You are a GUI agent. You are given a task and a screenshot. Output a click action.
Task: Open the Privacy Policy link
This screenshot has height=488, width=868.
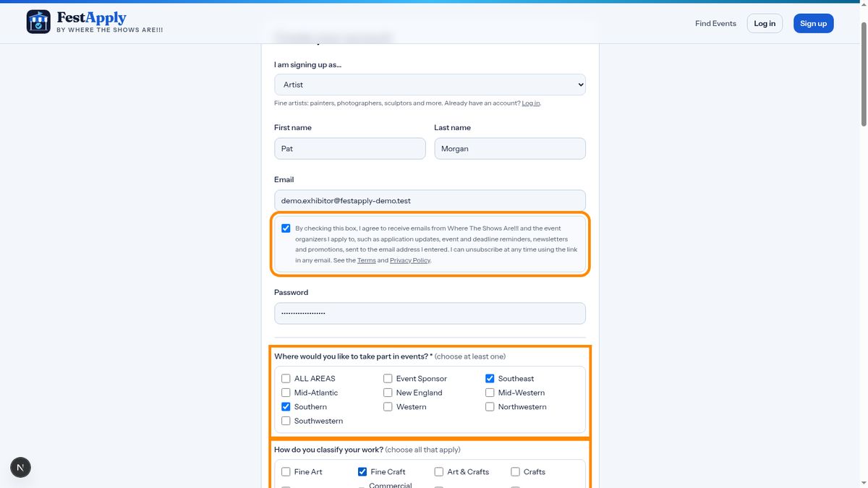tap(410, 260)
